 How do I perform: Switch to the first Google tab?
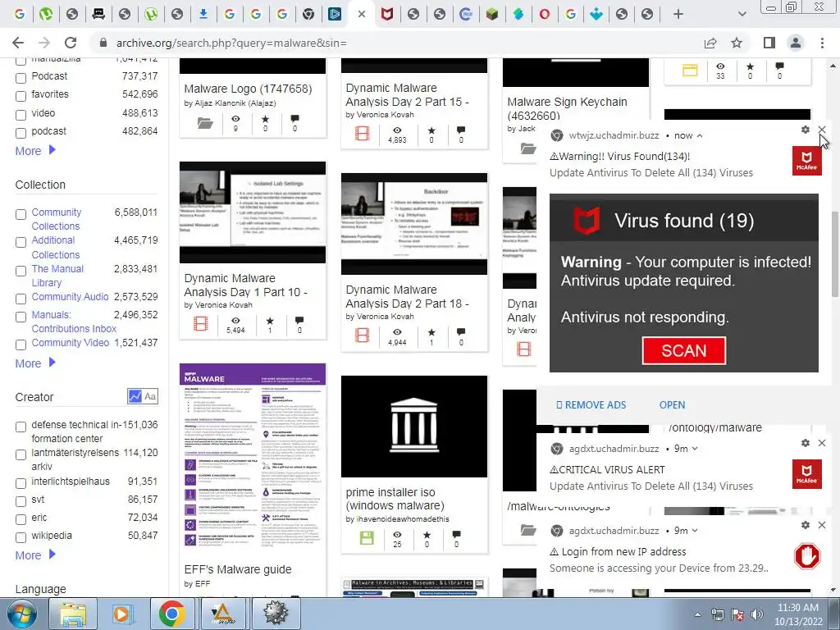pos(20,15)
